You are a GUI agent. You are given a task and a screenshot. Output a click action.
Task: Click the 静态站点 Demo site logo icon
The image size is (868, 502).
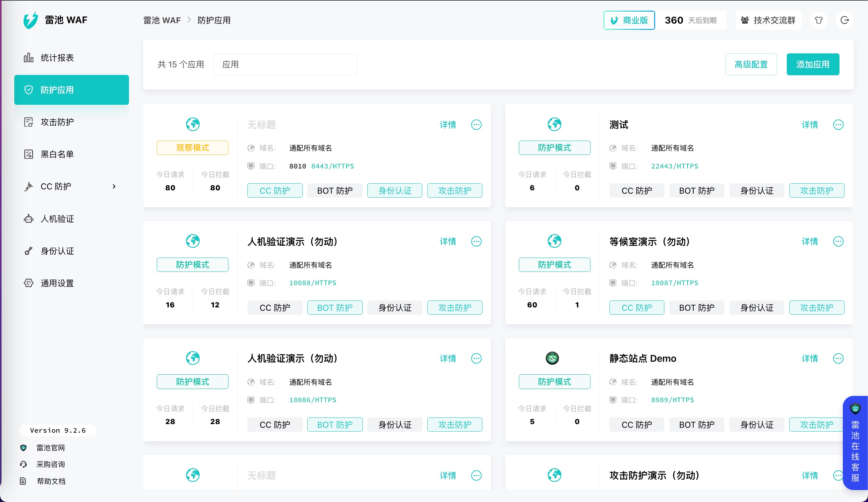552,358
